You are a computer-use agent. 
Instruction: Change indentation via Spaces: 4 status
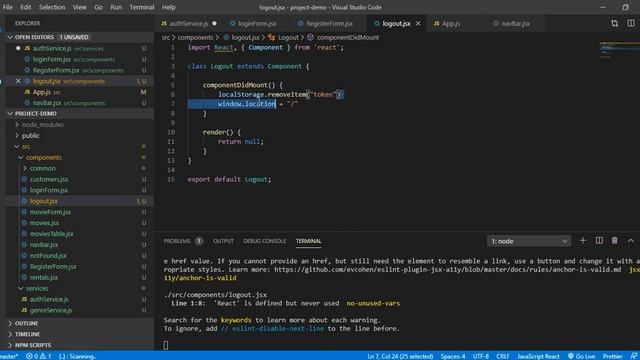453,356
